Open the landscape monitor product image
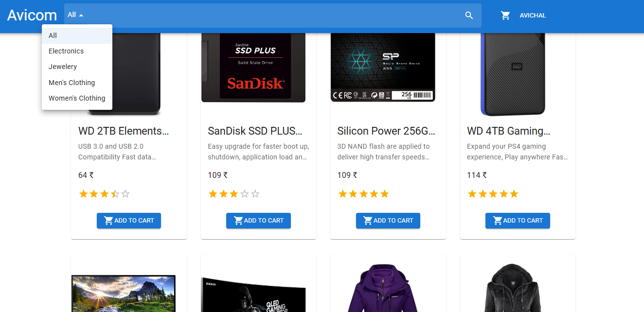644x312 pixels. pyautogui.click(x=124, y=294)
